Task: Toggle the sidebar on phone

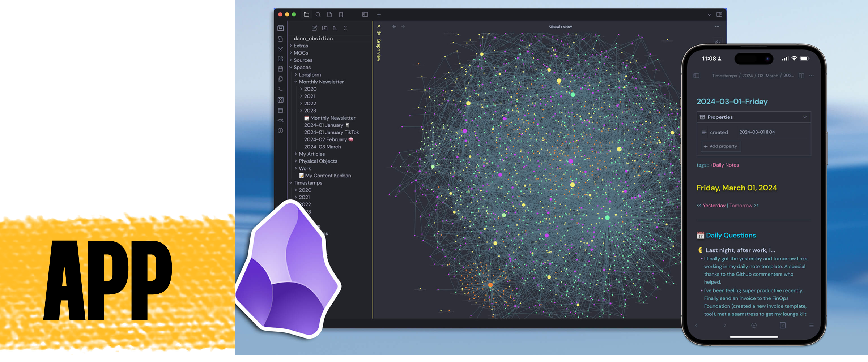Action: 696,76
